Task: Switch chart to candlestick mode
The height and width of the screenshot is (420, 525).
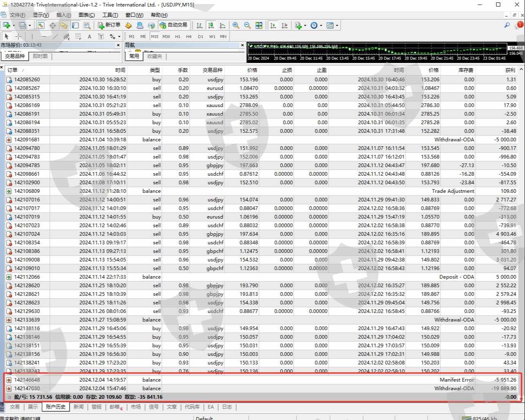Action: [211, 25]
